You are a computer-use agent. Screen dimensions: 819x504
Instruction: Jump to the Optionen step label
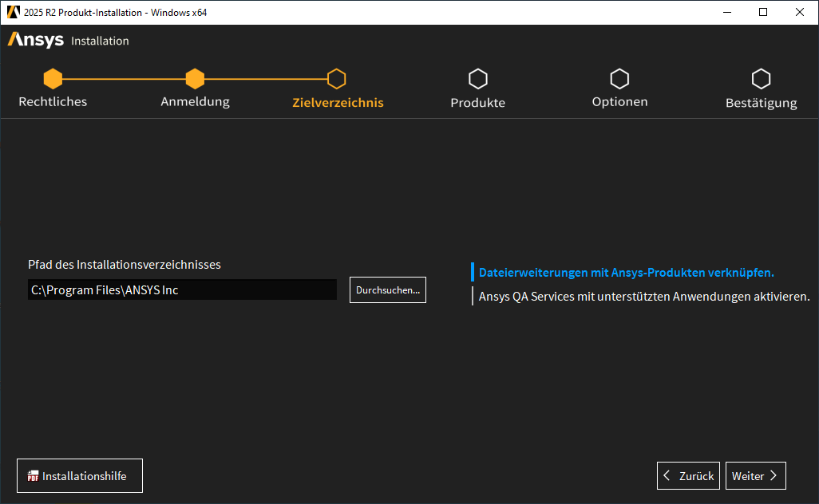619,102
